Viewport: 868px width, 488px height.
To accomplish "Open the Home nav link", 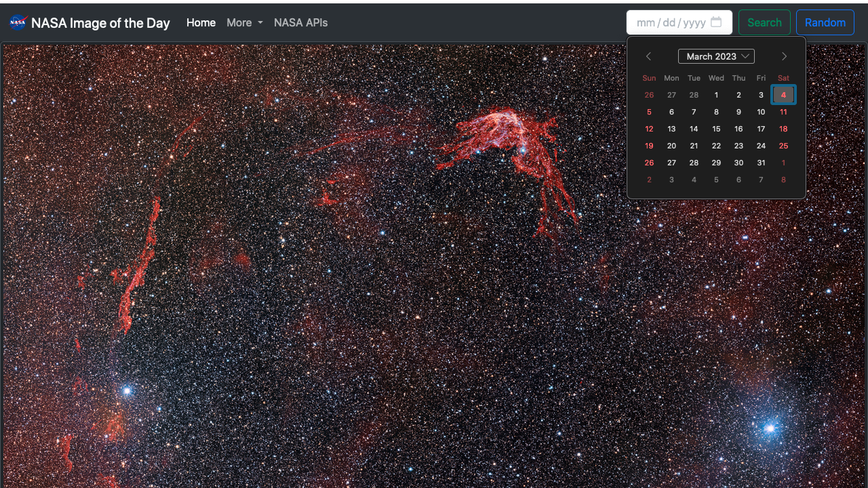I will (201, 22).
